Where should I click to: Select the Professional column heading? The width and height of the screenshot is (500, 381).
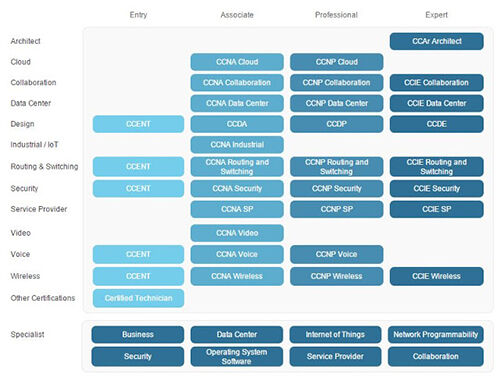click(x=336, y=15)
